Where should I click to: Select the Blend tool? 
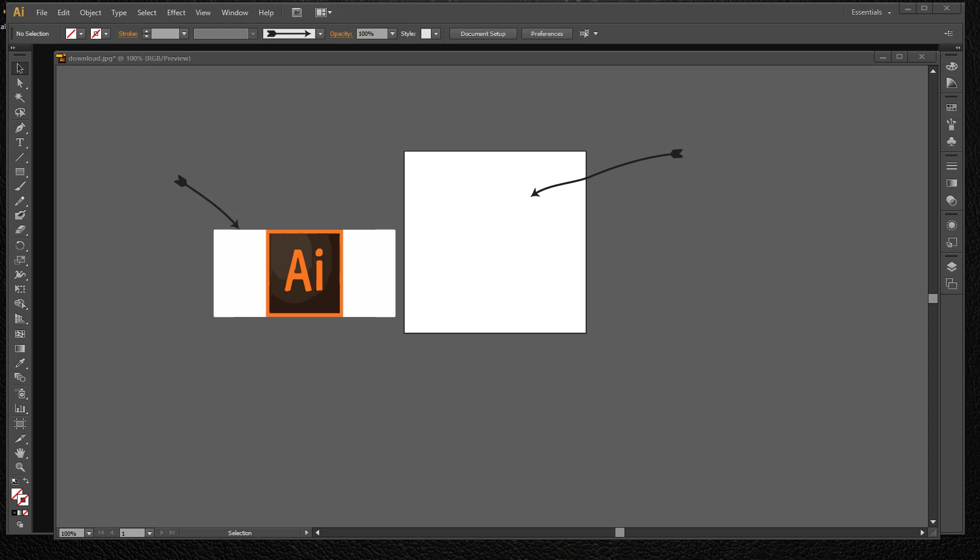[20, 378]
